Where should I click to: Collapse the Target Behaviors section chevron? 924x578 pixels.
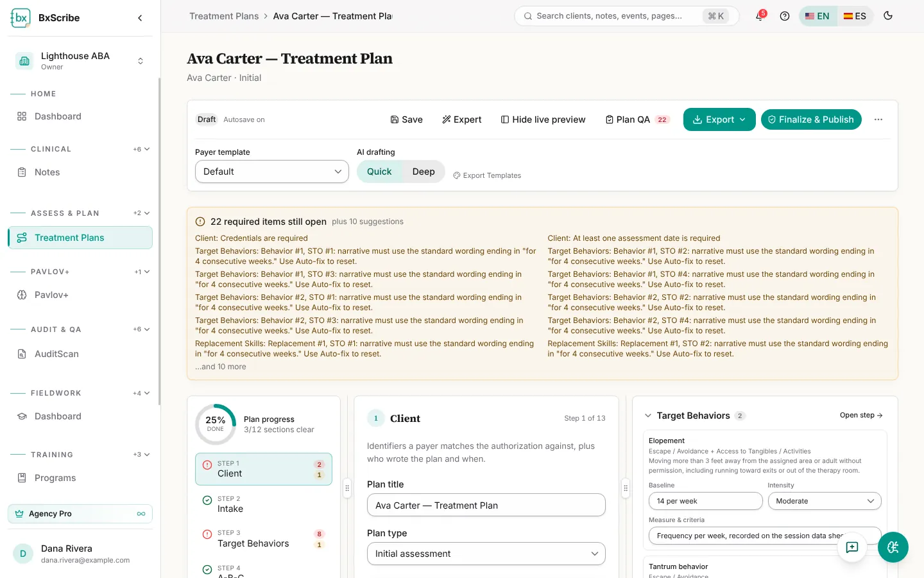click(x=648, y=416)
